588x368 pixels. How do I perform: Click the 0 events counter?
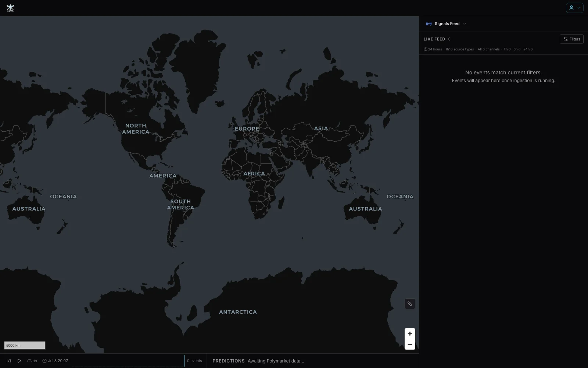[194, 361]
